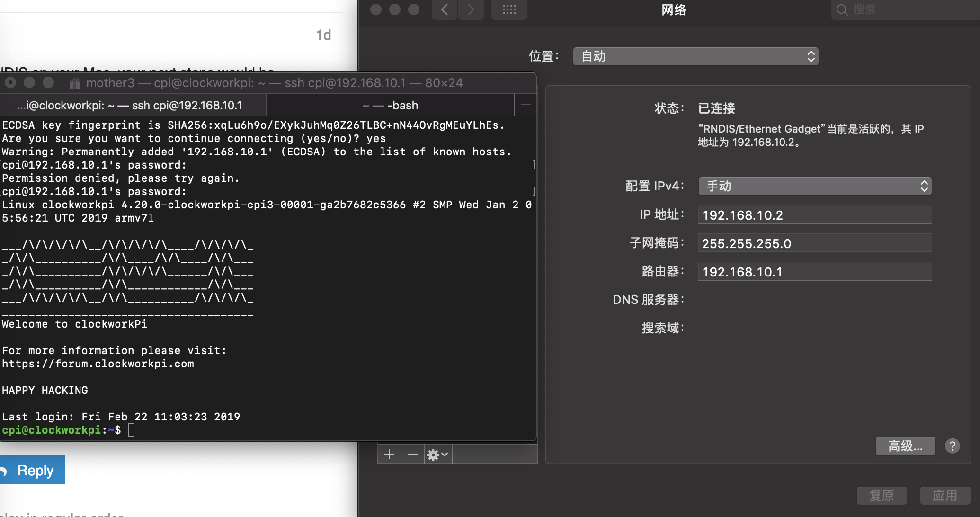
Task: Switch to the -bash terminal tab
Action: pyautogui.click(x=390, y=105)
